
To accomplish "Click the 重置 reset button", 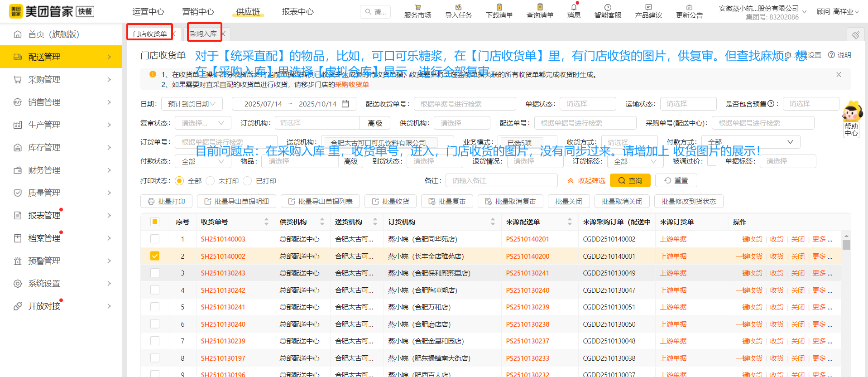I will (x=676, y=180).
